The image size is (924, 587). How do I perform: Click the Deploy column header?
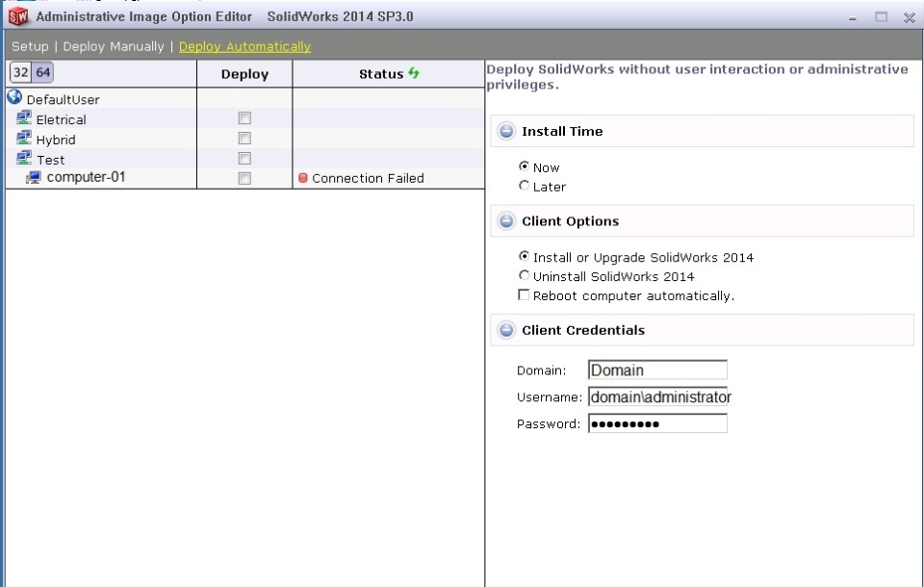pyautogui.click(x=244, y=74)
